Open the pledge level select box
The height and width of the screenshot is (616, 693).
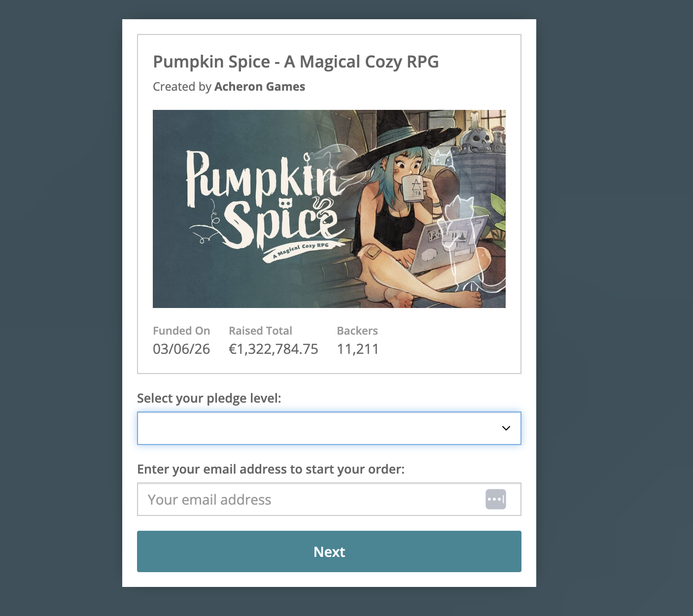329,428
